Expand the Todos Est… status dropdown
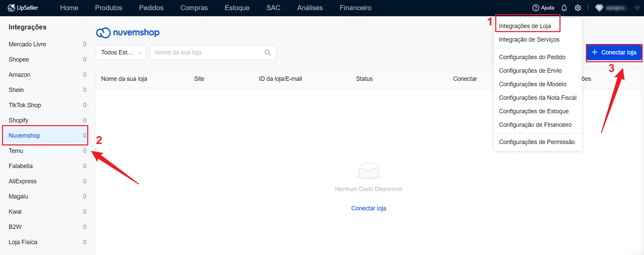The width and height of the screenshot is (644, 255). coord(121,52)
